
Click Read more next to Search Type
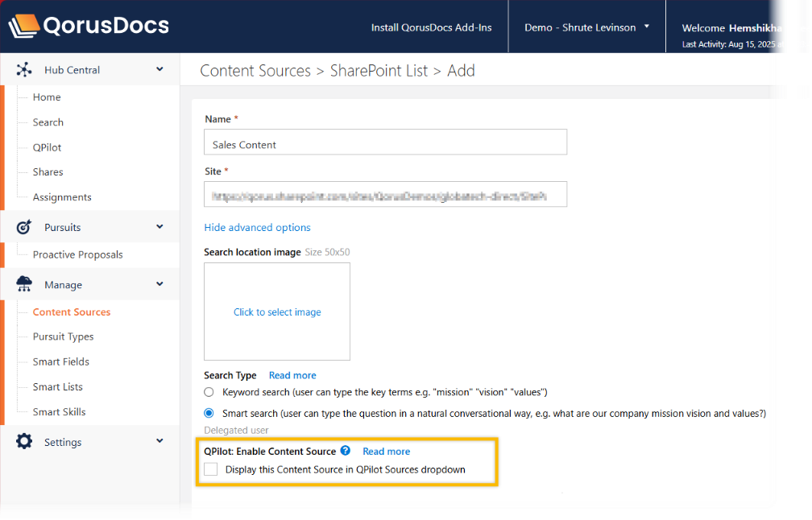(292, 375)
